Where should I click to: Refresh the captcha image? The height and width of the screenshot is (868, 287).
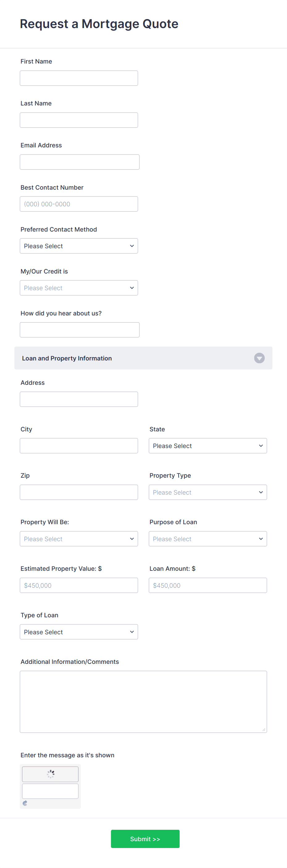click(24, 803)
